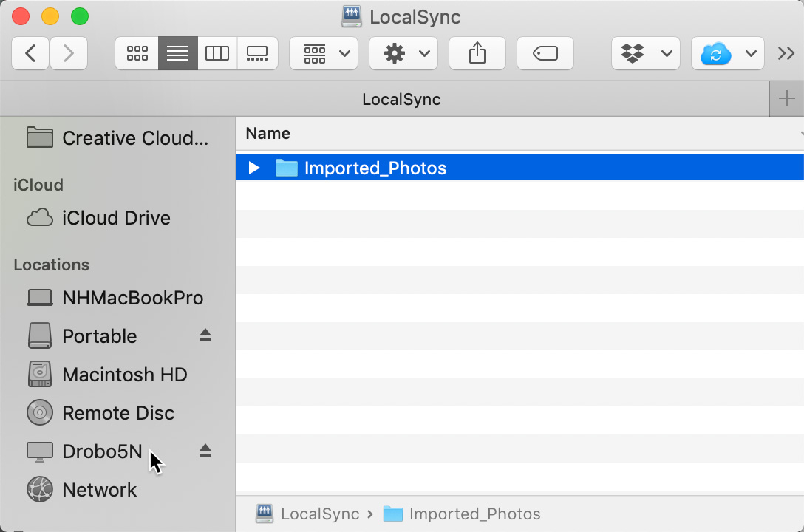Expand the Imported_Photos disclosure triangle

click(253, 168)
